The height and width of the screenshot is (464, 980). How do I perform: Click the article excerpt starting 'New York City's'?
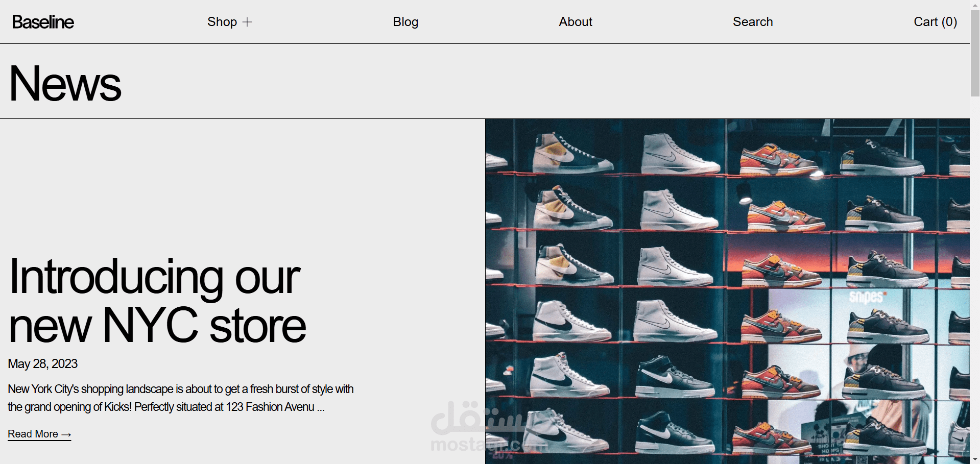coord(181,398)
